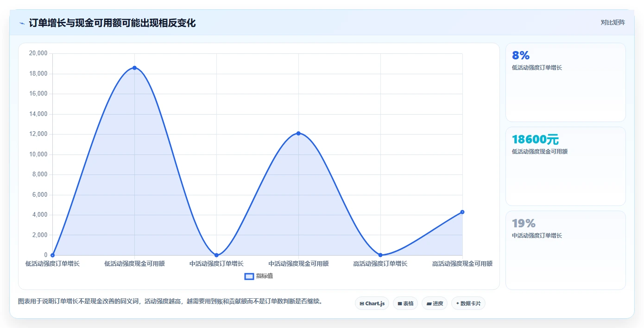The width and height of the screenshot is (644, 328).
Task: Click the sparkle icon in 数据卡片 pill
Action: pyautogui.click(x=458, y=303)
